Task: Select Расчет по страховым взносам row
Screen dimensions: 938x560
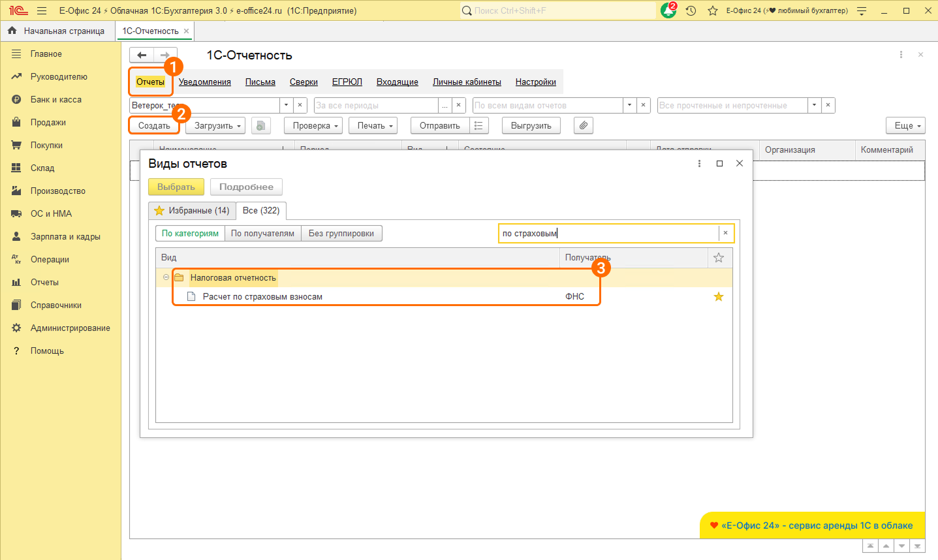Action: tap(444, 296)
